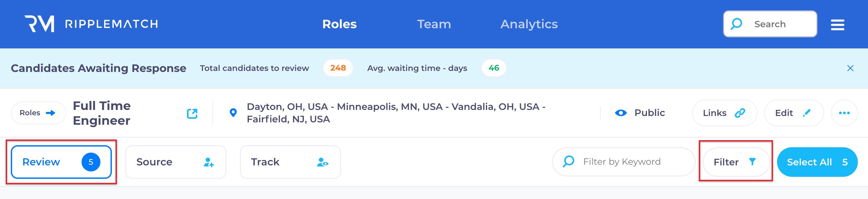This screenshot has width=868, height=199.
Task: Click the 248 candidates to review badge
Action: click(338, 68)
